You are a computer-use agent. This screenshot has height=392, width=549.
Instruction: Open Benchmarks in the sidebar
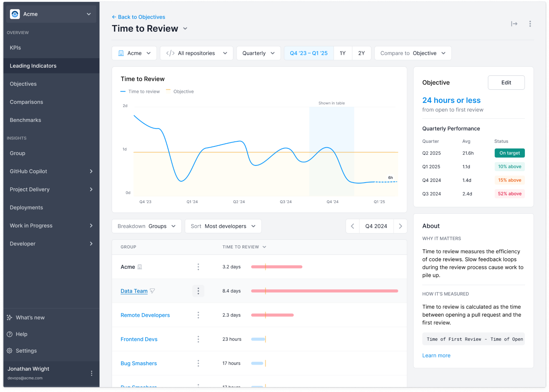(x=25, y=120)
